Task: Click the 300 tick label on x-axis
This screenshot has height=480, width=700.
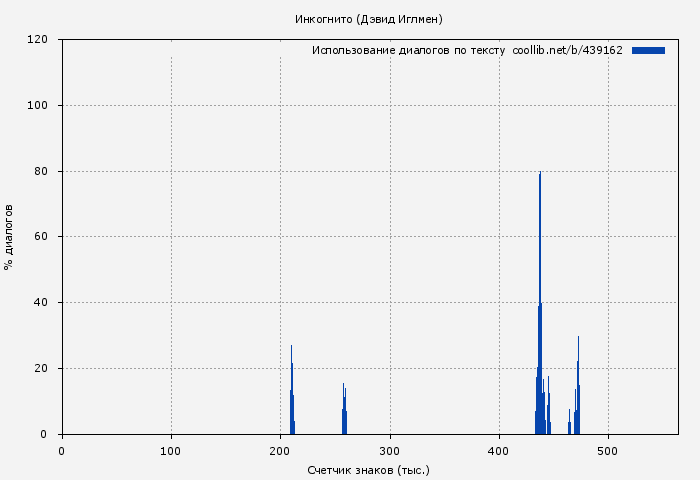Action: [390, 451]
